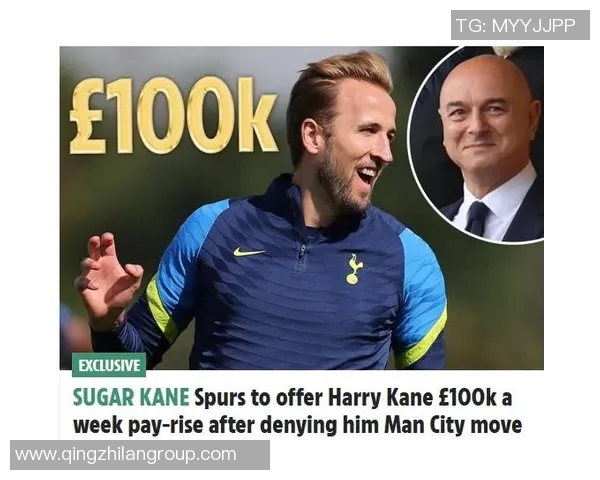Image resolution: width=600 pixels, height=480 pixels.
Task: Click the 'week pay-rise after denying' headline line
Action: point(206,425)
